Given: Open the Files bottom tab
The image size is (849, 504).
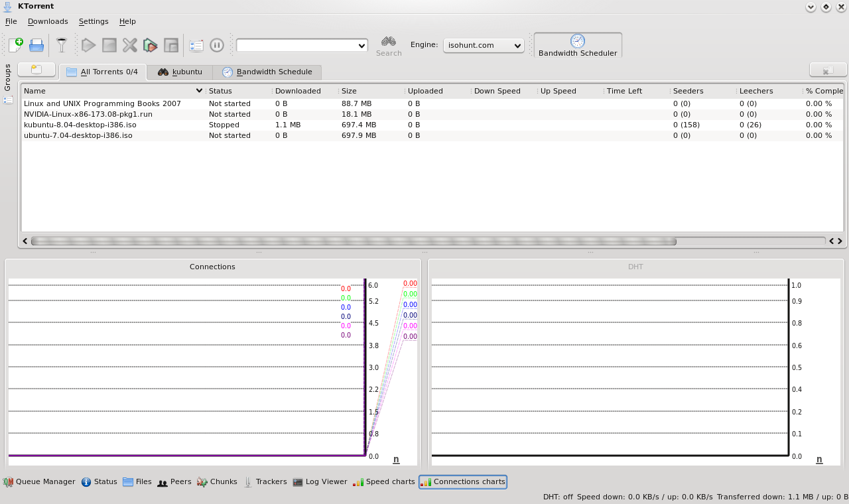Looking at the screenshot, I should coord(137,482).
